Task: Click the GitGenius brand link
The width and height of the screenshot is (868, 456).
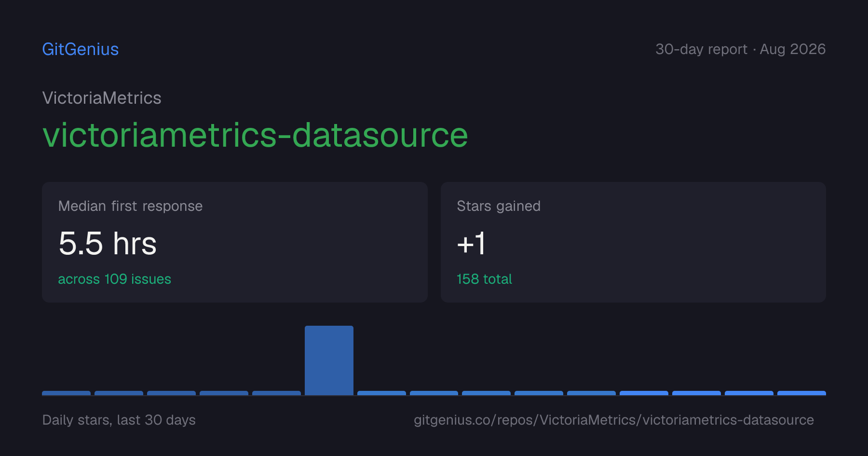Action: (81, 49)
